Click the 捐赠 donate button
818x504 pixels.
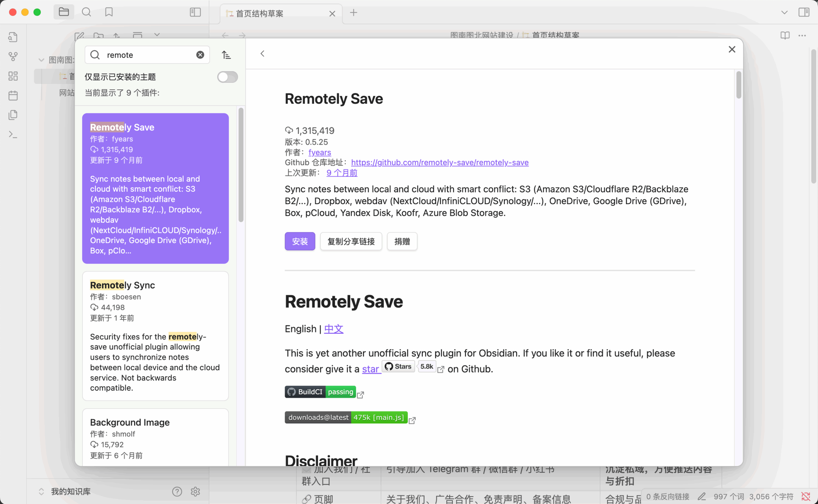coord(402,241)
